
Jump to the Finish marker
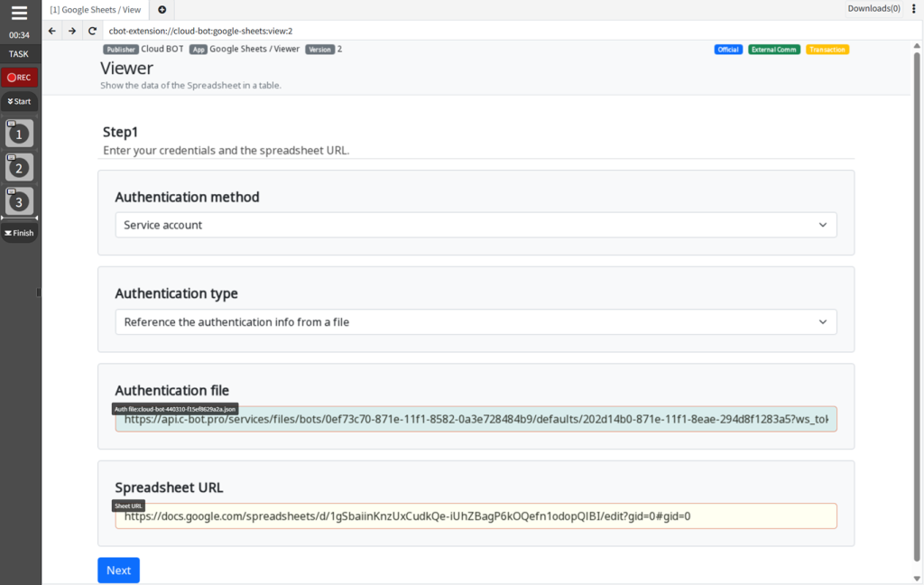(20, 233)
